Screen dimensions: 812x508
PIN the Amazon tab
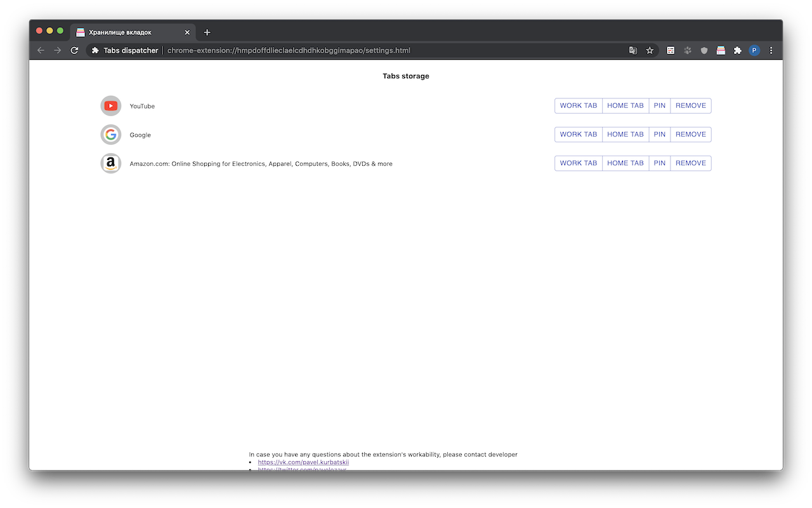[x=660, y=163]
